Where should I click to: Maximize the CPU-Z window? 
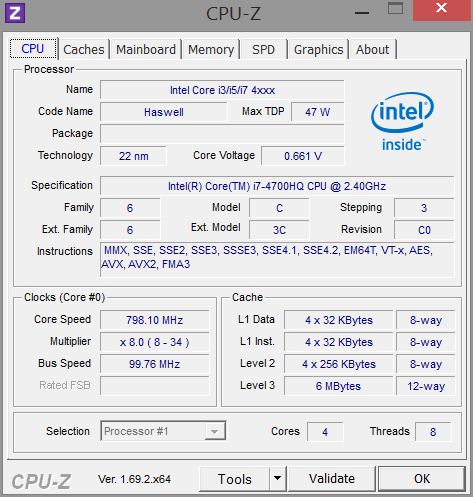395,8
